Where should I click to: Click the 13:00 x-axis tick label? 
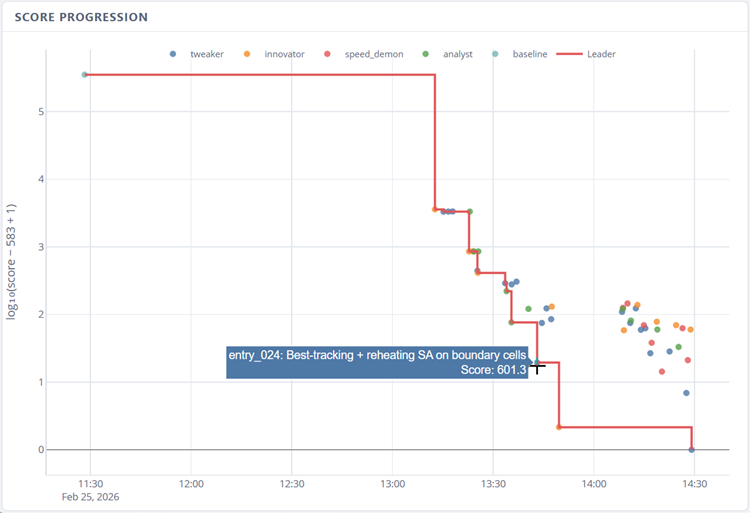coord(392,483)
